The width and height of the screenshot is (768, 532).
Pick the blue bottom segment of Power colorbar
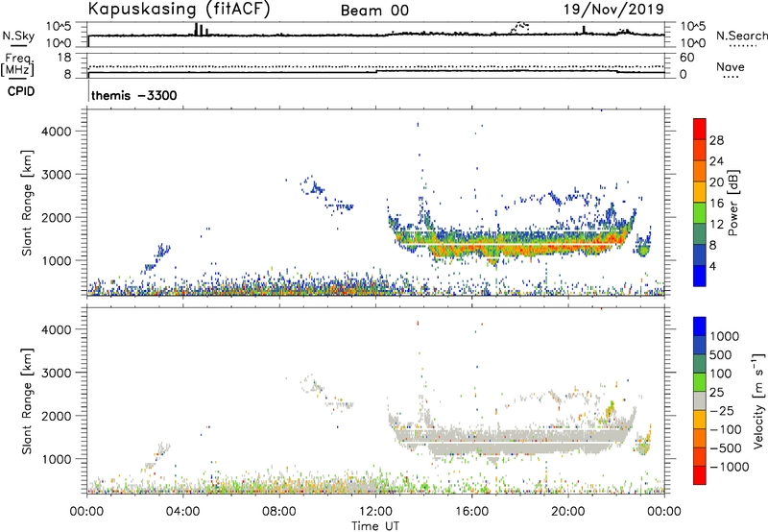[x=700, y=276]
